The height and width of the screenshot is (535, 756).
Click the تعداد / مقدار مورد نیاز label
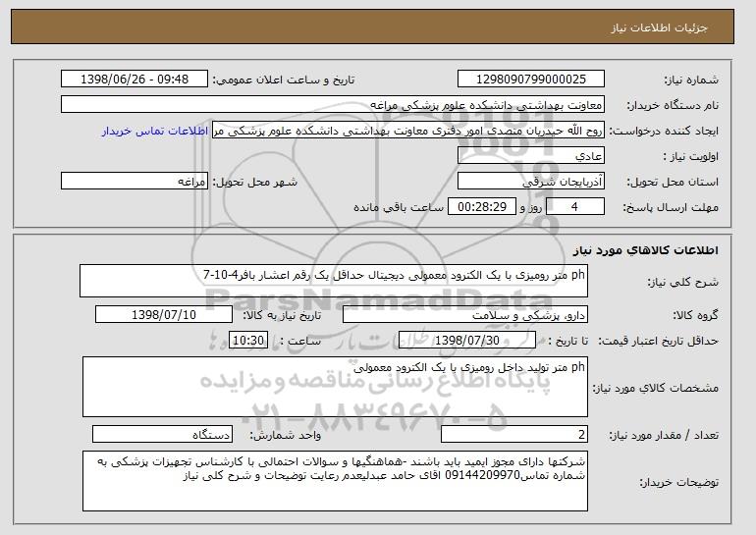[x=664, y=436]
